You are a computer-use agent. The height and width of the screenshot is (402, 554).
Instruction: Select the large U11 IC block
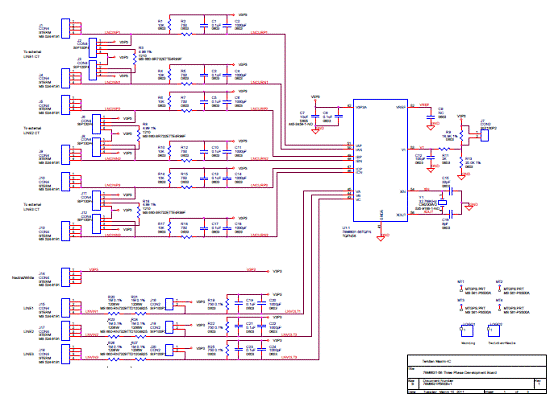pyautogui.click(x=381, y=160)
